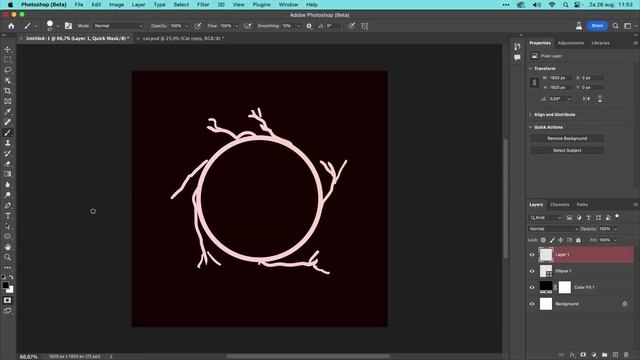Flip horizontally in Transform section

click(586, 99)
